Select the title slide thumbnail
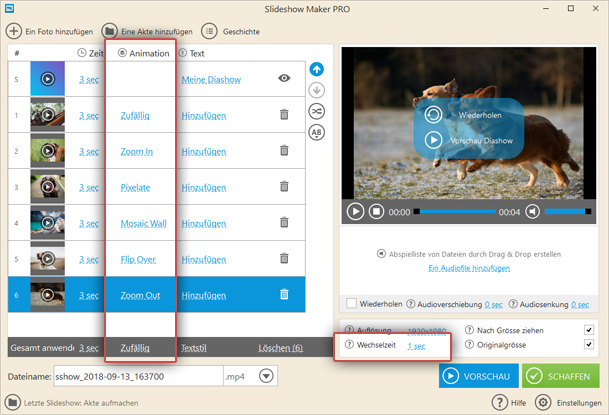Screen dimensions: 609x415 click(x=47, y=79)
